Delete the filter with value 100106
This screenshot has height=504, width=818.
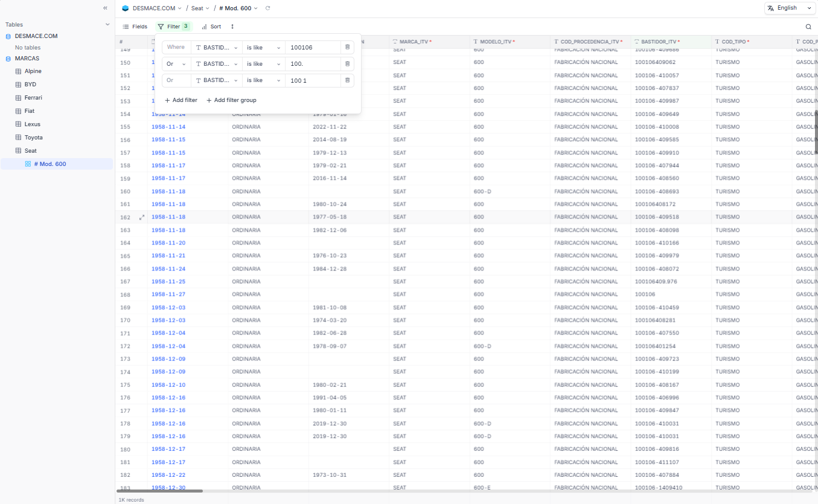click(347, 47)
